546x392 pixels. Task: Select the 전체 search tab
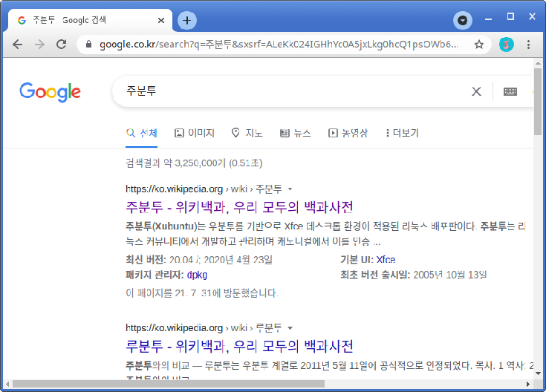(x=141, y=133)
